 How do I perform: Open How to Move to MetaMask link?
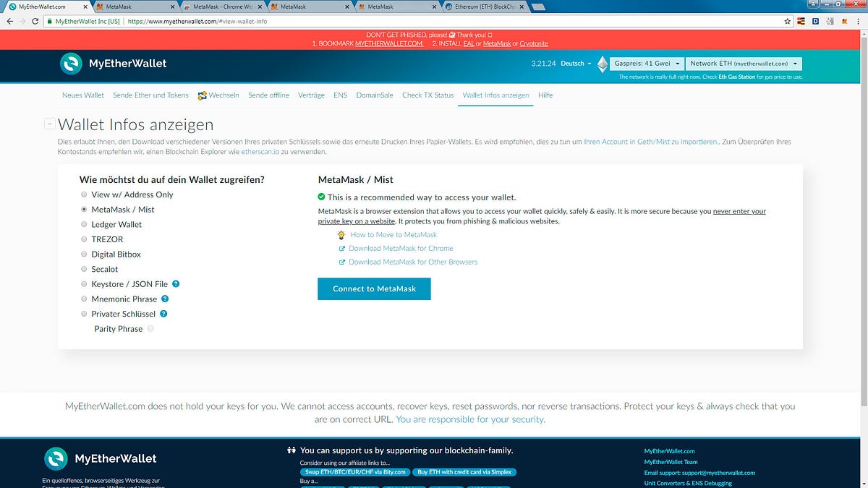[x=393, y=235]
